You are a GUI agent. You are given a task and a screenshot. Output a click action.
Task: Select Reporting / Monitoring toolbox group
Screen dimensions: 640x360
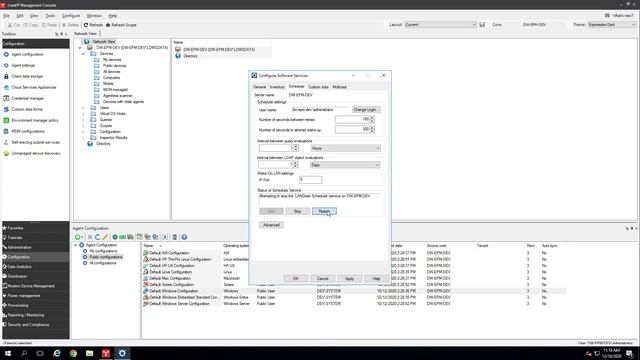[x=25, y=315]
